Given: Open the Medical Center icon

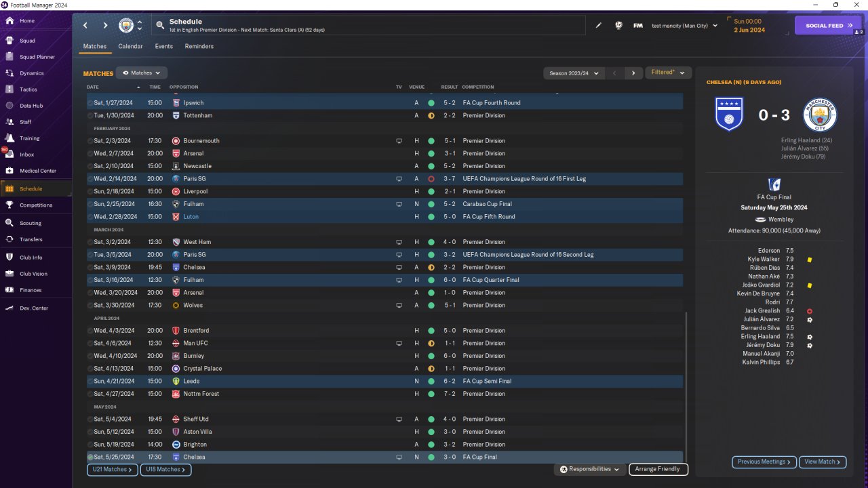Looking at the screenshot, I should tap(9, 171).
